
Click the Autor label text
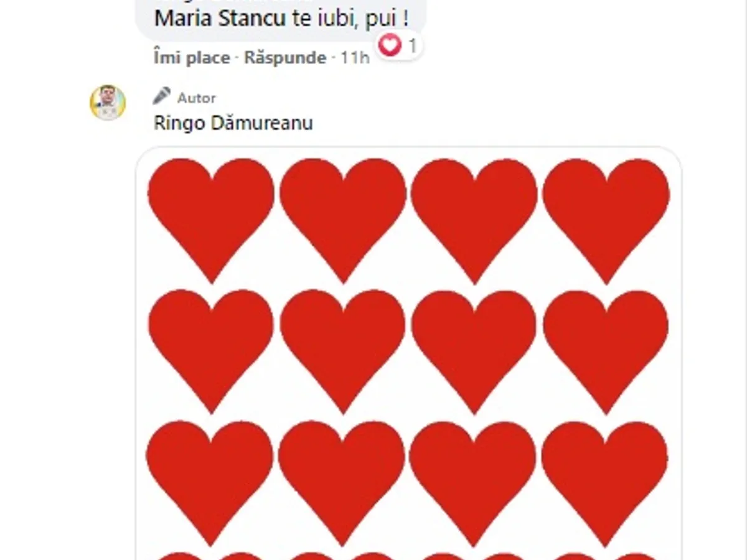197,98
